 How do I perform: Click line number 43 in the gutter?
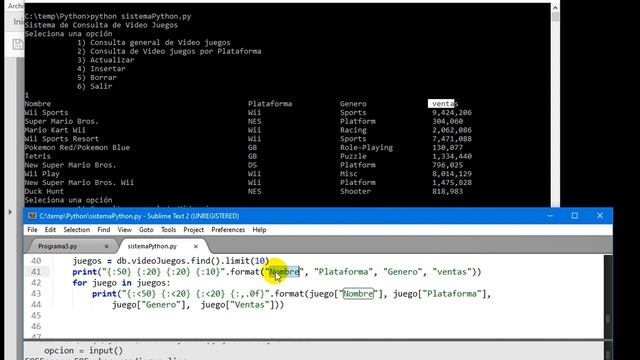(36, 294)
